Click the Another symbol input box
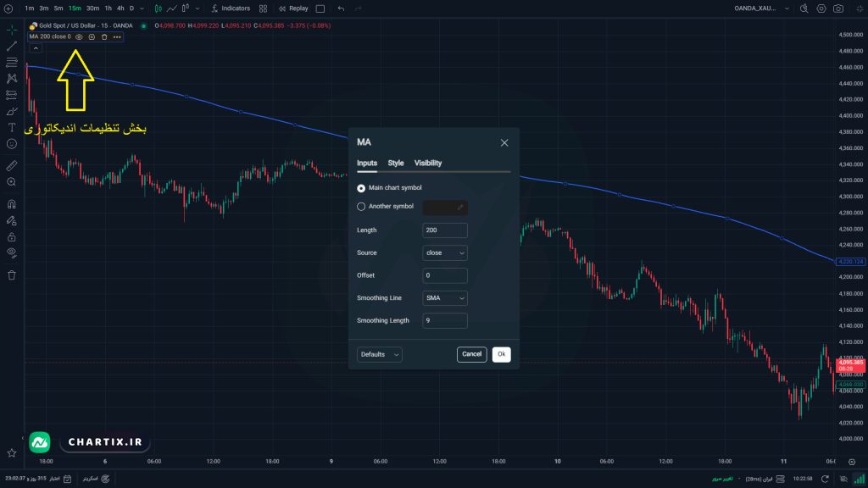The image size is (868, 488). pos(445,208)
